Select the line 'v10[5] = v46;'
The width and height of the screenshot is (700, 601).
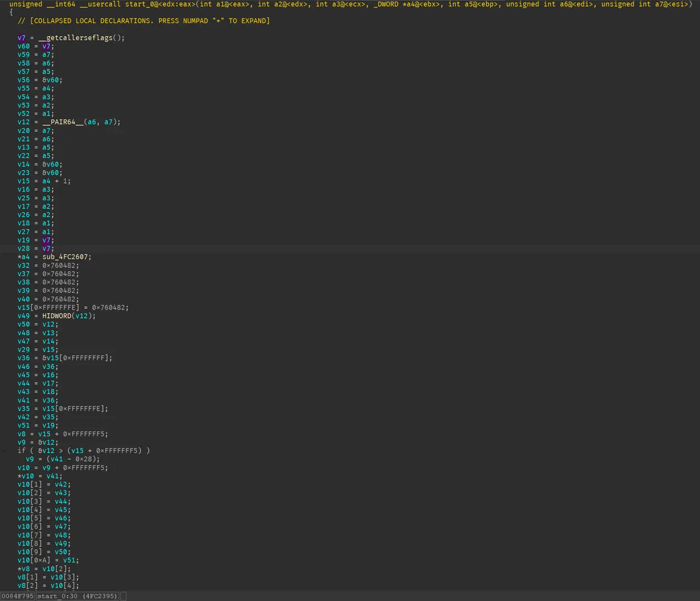pyautogui.click(x=44, y=518)
